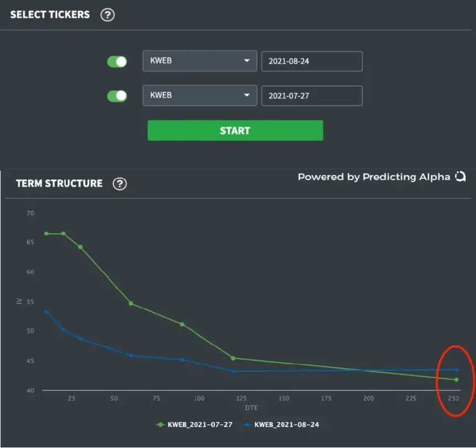Viewport: 476px width, 448px height.
Task: Click the Predicting Alpha logo icon
Action: pos(460,177)
